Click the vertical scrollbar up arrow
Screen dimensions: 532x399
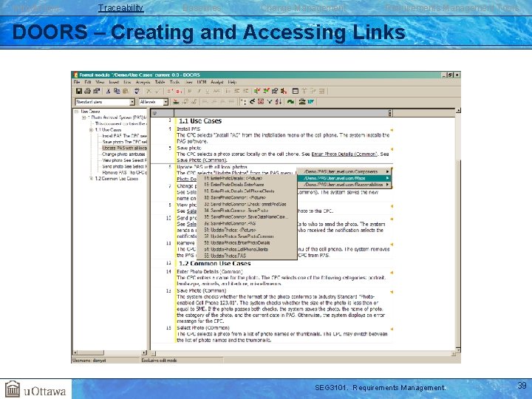tap(458, 111)
